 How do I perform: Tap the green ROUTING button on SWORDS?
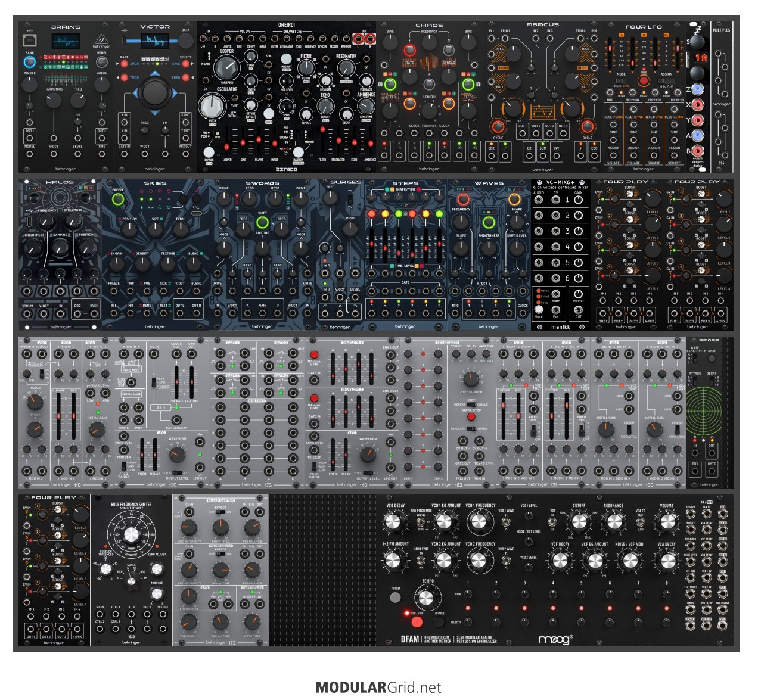(262, 223)
